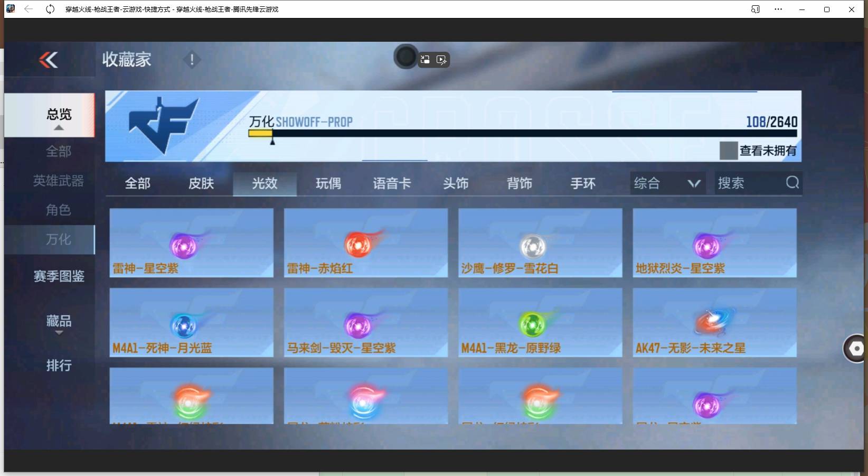
Task: Tap the dark round floating button at top
Action: pos(405,57)
